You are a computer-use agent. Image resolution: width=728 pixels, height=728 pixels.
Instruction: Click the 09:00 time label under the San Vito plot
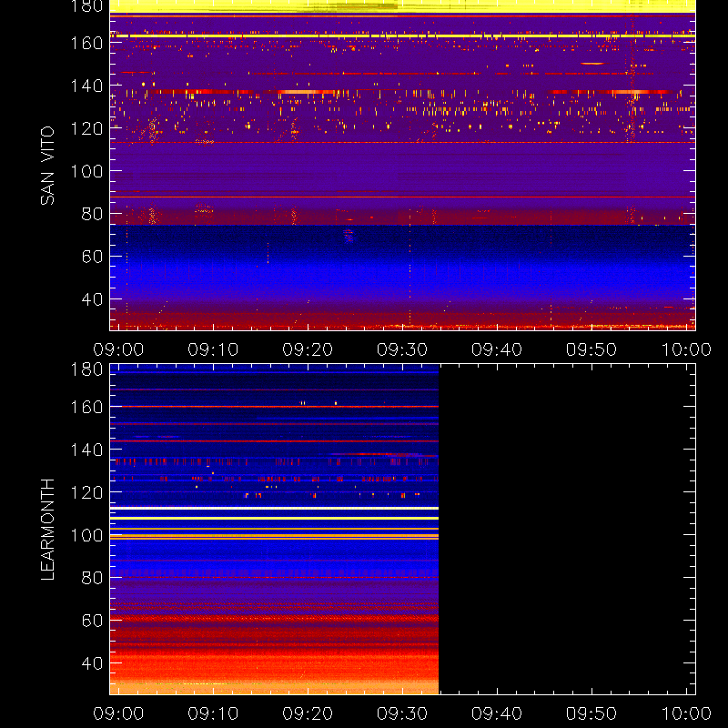click(x=118, y=349)
